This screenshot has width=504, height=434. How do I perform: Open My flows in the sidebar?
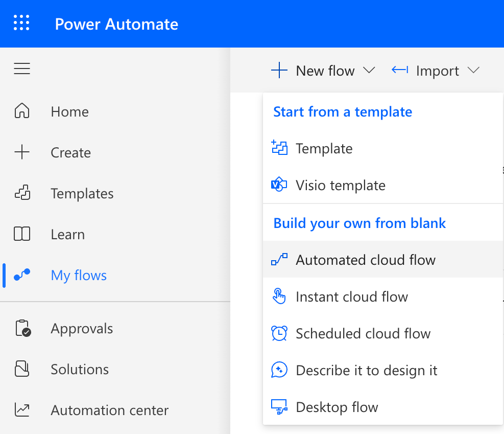(x=79, y=275)
